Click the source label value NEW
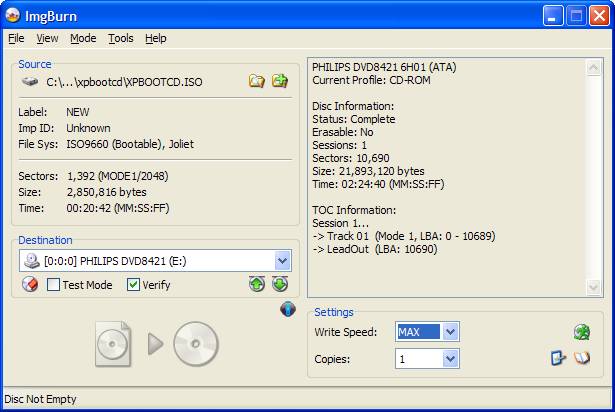This screenshot has height=412, width=615. (x=78, y=112)
